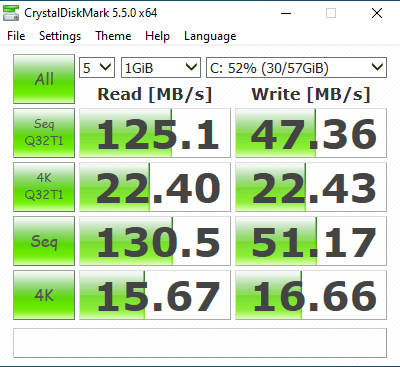Open the File menu

[x=16, y=36]
